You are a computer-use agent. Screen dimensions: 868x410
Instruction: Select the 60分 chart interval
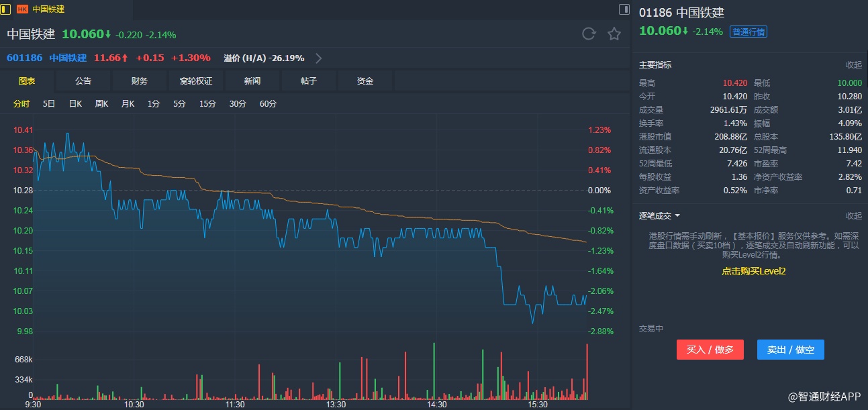(x=268, y=104)
